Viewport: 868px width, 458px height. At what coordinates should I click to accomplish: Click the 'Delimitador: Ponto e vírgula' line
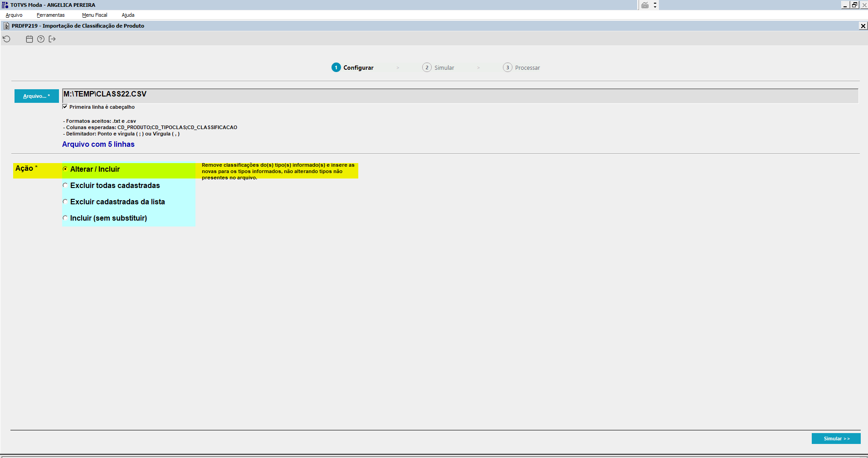coord(121,134)
